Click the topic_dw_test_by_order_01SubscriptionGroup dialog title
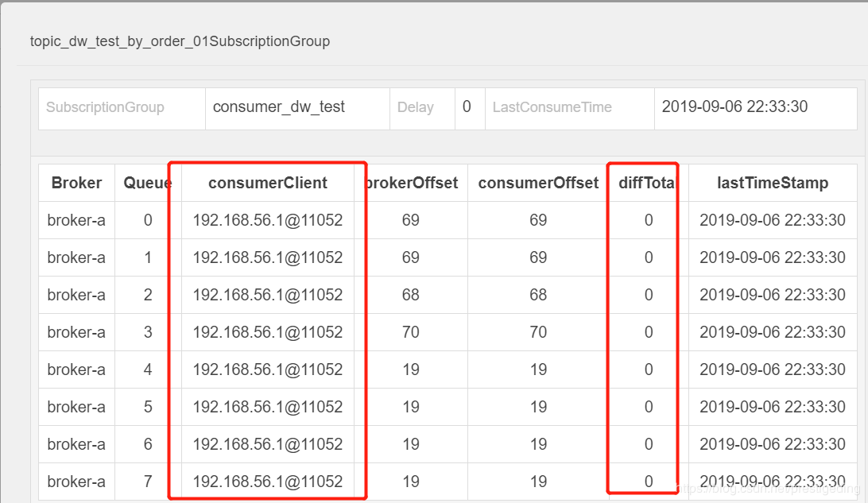 click(x=180, y=41)
